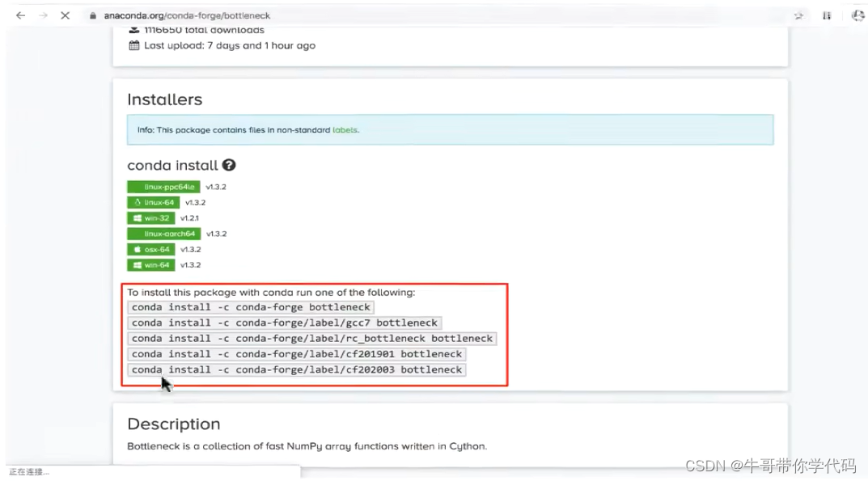Screen dimensions: 868x481
Task: Select the osx-64 platform badge
Action: point(151,249)
